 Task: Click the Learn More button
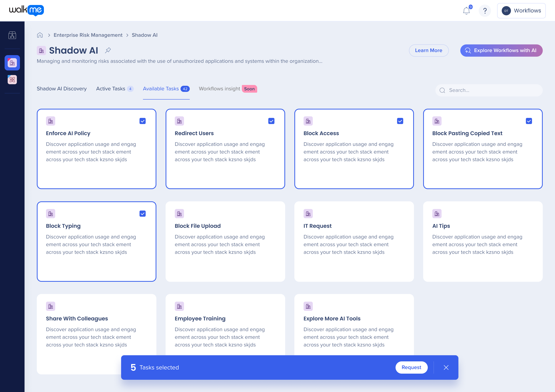point(429,51)
